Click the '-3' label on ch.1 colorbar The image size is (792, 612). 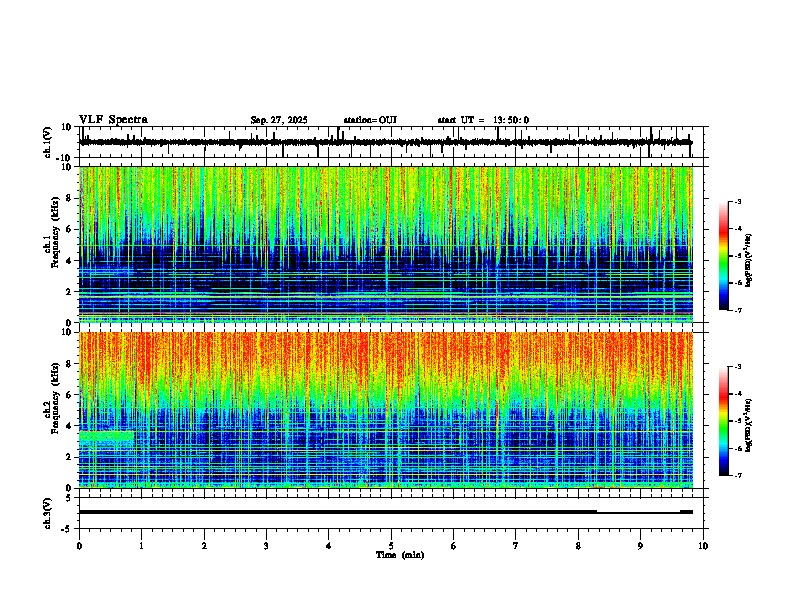click(737, 201)
